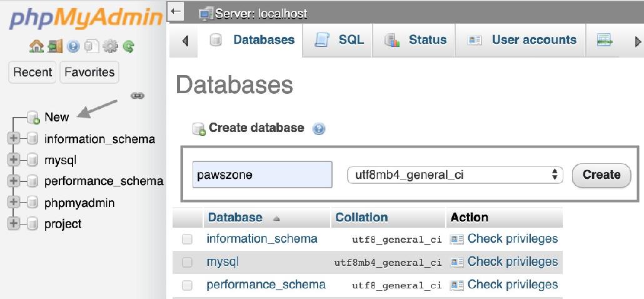Click the phpMyAdmin logo
Image resolution: width=644 pixels, height=299 pixels.
click(86, 19)
